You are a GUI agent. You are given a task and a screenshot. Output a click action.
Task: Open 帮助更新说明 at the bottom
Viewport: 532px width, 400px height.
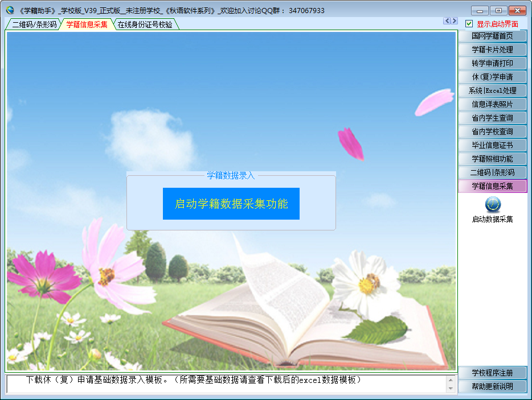pyautogui.click(x=492, y=386)
